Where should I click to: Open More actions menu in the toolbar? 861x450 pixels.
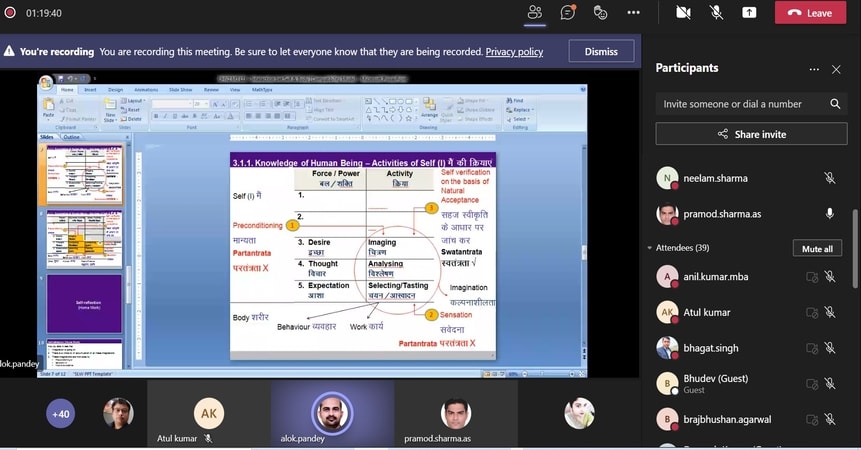[633, 12]
